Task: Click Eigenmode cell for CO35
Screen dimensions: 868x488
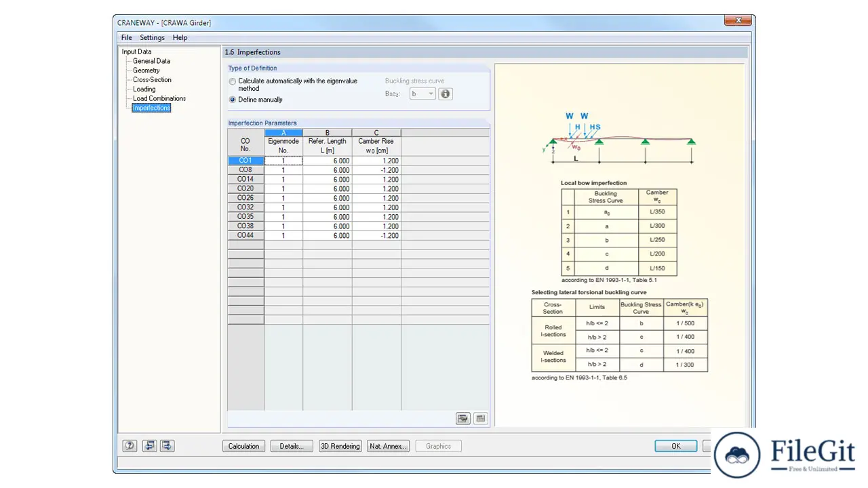Action: [283, 217]
